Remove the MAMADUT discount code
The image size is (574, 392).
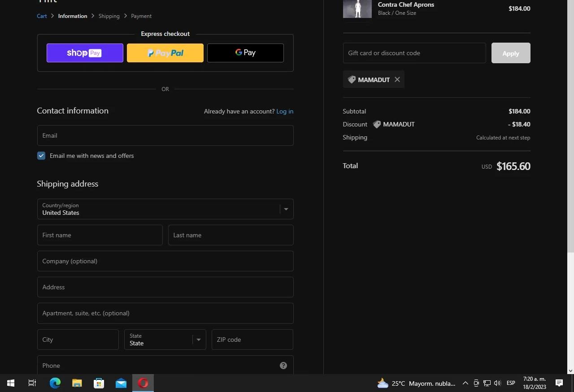397,79
